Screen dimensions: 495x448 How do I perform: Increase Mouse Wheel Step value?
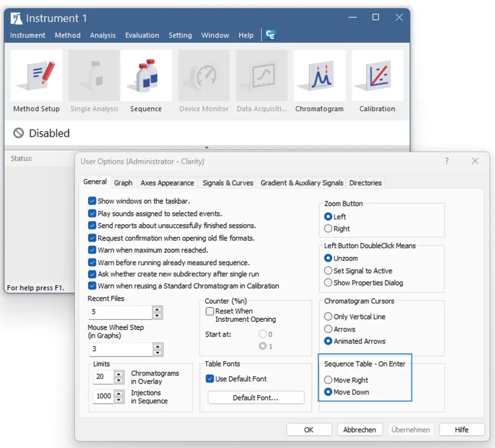pyautogui.click(x=158, y=346)
